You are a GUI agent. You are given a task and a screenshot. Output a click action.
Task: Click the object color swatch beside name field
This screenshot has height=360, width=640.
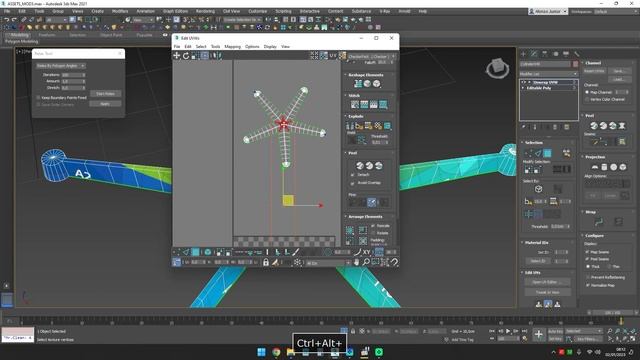coord(576,64)
